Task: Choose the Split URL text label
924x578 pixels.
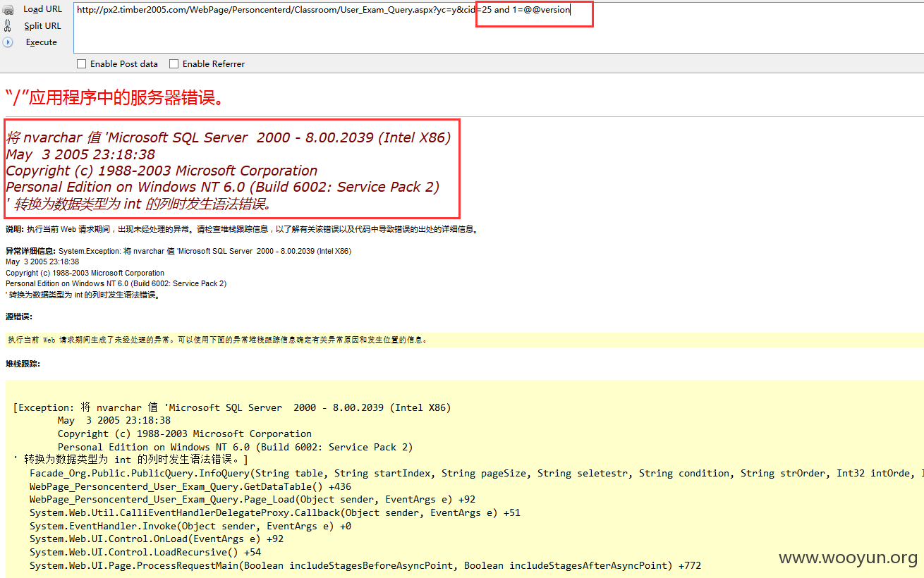Action: pyautogui.click(x=42, y=26)
